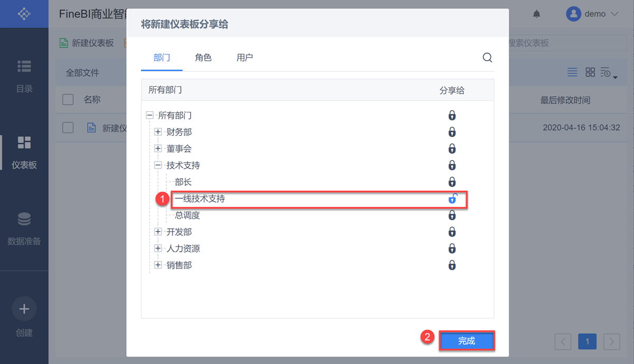634x364 pixels.
Task: Switch to grid view icon
Action: coord(590,72)
